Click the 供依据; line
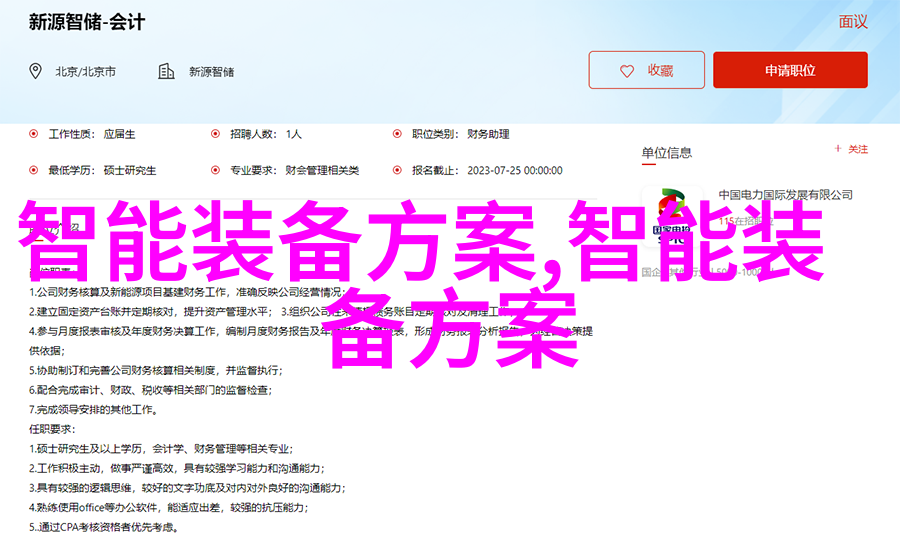 point(47,351)
